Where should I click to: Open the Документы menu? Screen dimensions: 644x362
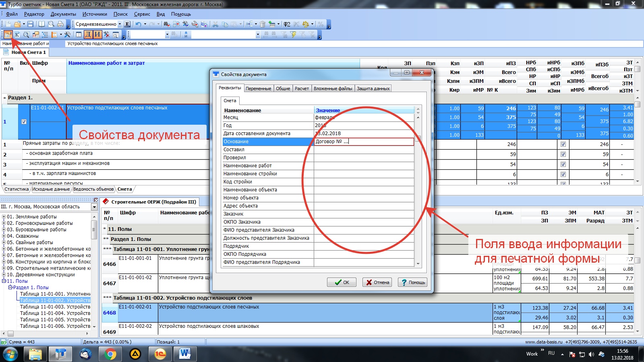coord(63,14)
